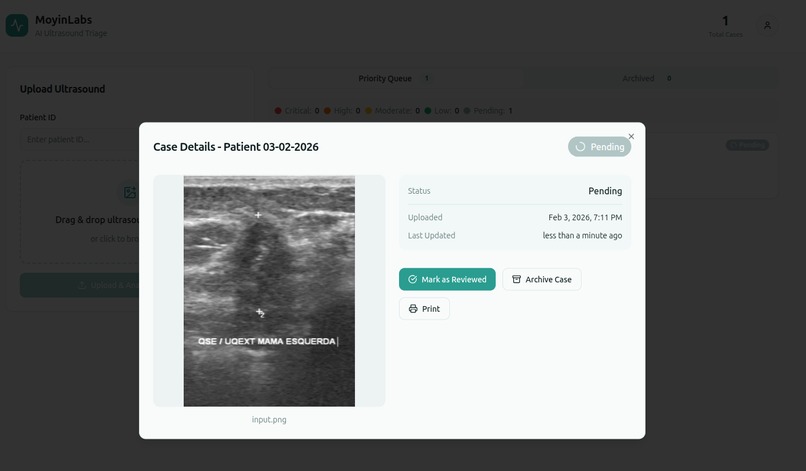Image resolution: width=806 pixels, height=471 pixels.
Task: Click the Pending status badge in the dialog header
Action: coord(599,147)
